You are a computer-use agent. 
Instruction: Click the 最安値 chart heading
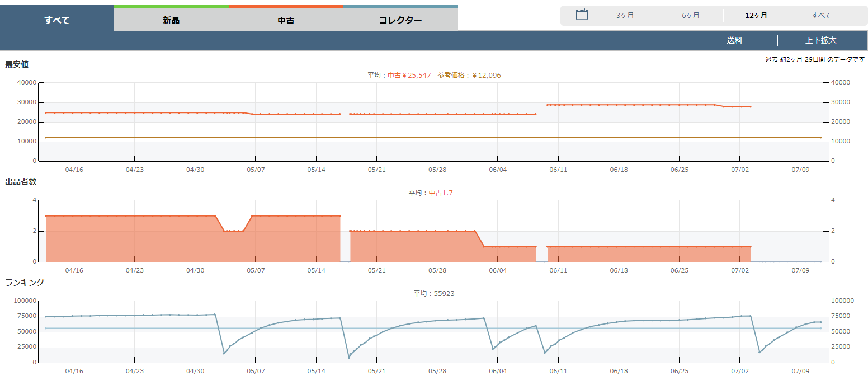click(x=17, y=64)
